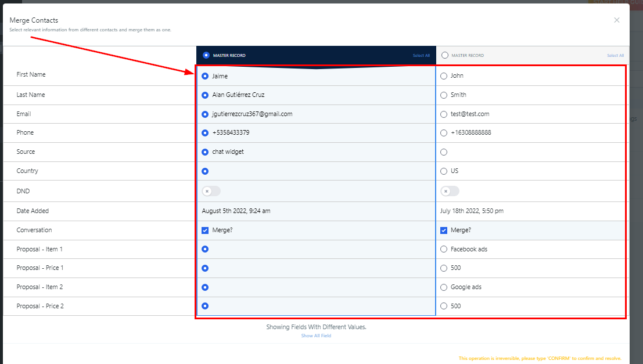Click Show All Field link
The height and width of the screenshot is (364, 643).
pos(316,336)
